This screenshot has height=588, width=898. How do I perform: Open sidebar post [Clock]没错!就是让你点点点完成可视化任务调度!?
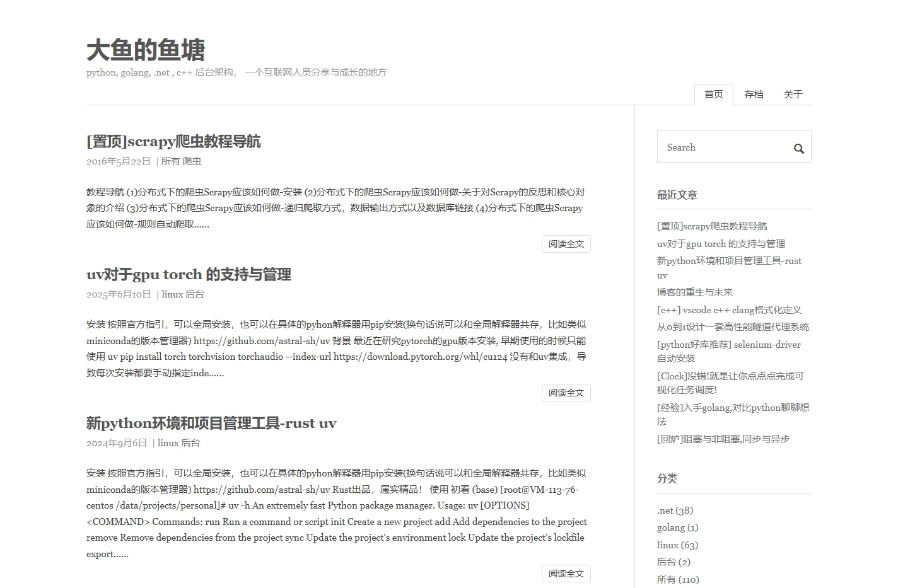[x=730, y=383]
